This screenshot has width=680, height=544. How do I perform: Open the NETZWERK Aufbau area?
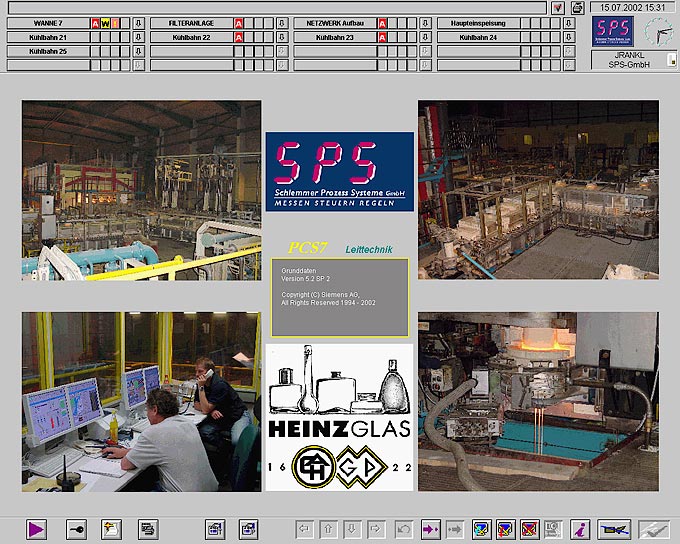point(335,23)
